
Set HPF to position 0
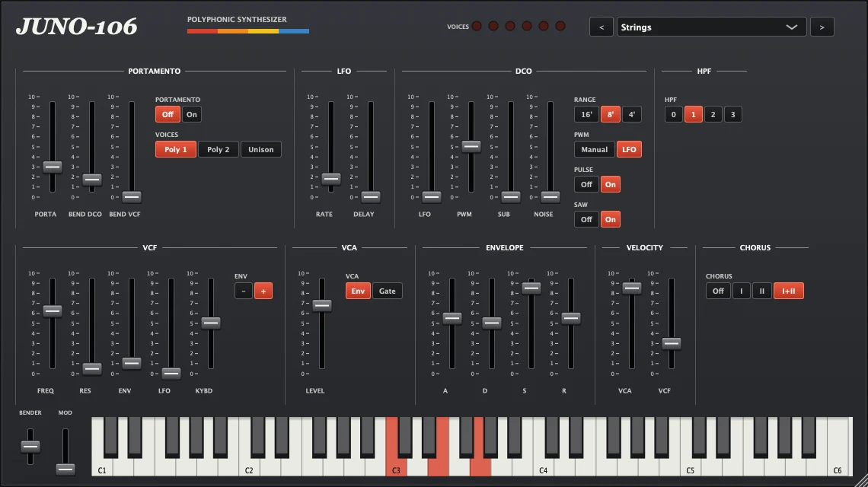[673, 115]
